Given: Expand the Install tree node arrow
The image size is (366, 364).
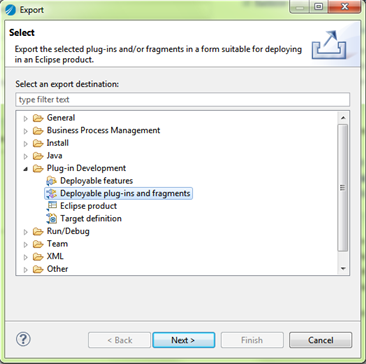Looking at the screenshot, I should (25, 144).
